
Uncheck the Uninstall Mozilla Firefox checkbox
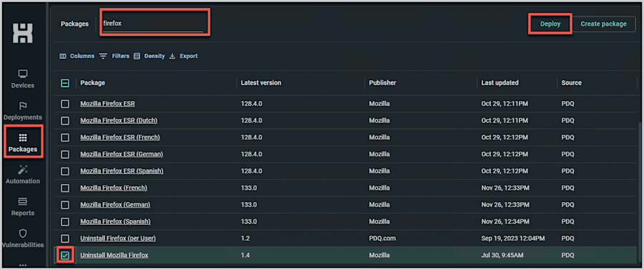tap(65, 255)
